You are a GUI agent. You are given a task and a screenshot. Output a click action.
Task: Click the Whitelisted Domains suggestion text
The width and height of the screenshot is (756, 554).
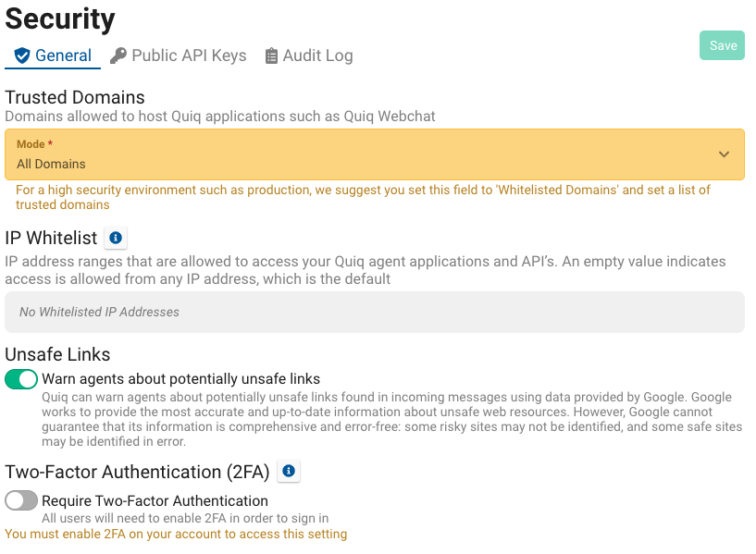(x=363, y=197)
